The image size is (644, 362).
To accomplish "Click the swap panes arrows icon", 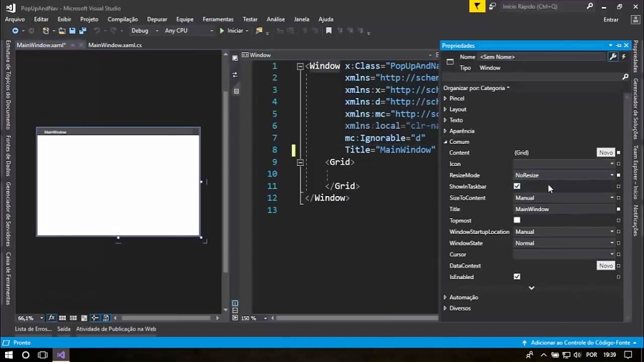I will click(235, 74).
